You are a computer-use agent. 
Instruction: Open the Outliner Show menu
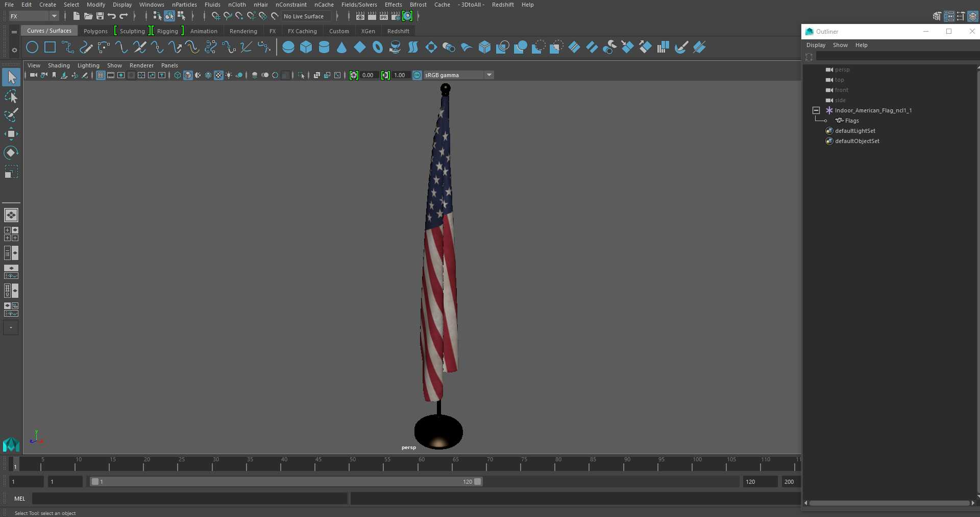tap(840, 45)
